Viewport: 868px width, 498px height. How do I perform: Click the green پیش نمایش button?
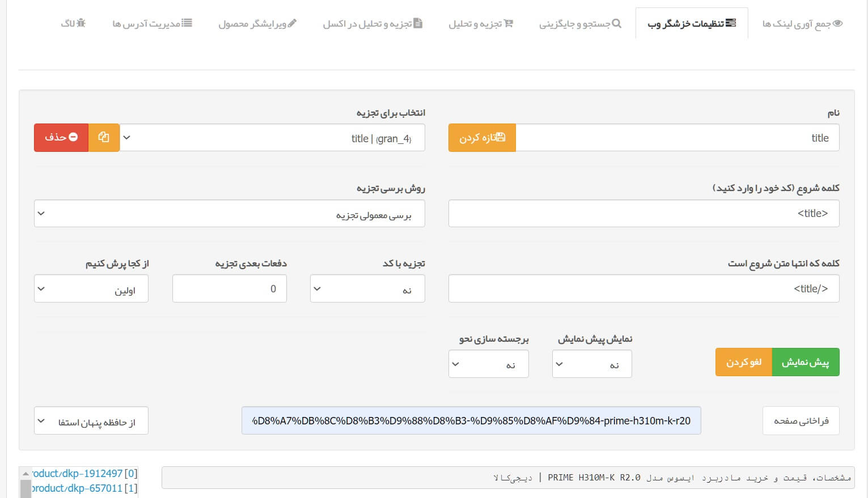click(806, 362)
